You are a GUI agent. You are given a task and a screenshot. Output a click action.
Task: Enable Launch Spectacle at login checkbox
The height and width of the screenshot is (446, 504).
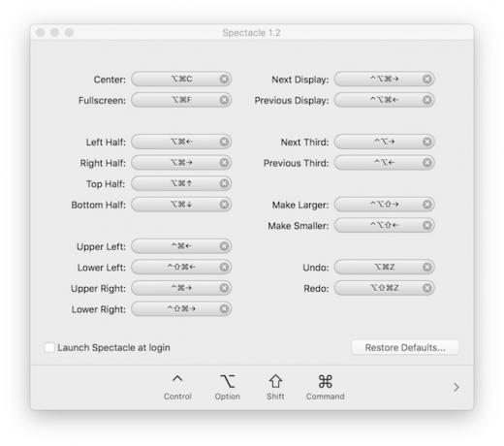(49, 347)
